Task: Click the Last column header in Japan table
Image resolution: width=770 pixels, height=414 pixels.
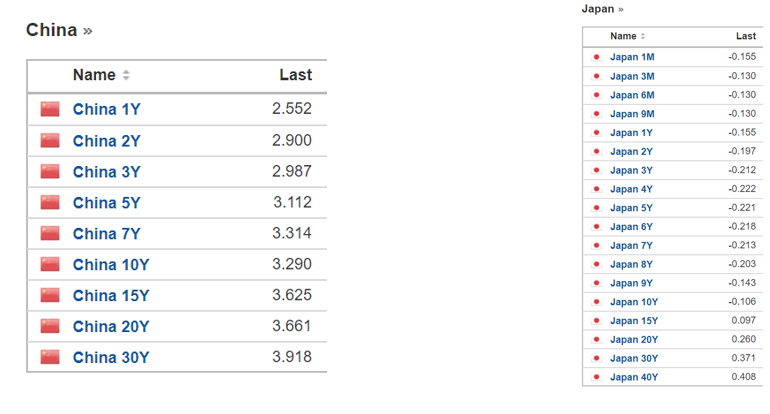Action: click(745, 36)
